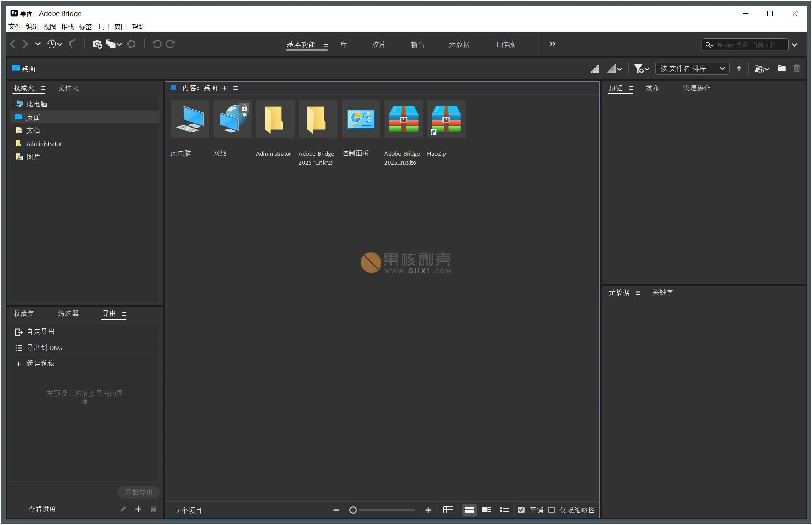Open the search options chevron
The height and width of the screenshot is (525, 812).
(795, 45)
